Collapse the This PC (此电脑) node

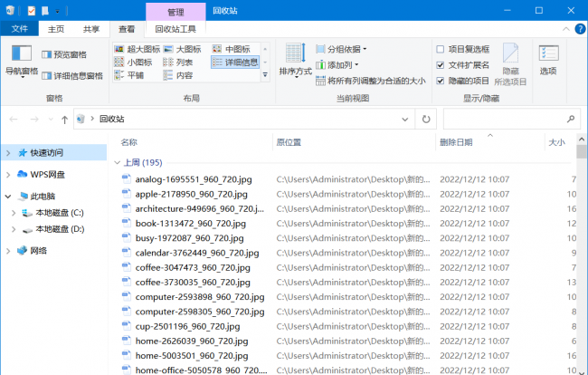point(8,197)
